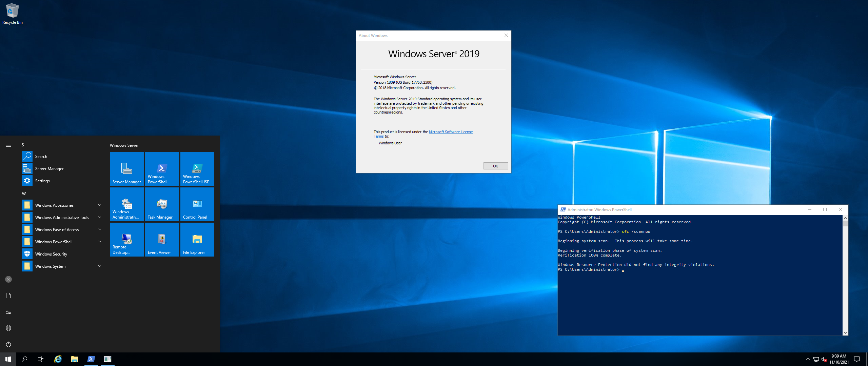
Task: Open the Microsoft Software License Terms link
Action: (x=451, y=132)
